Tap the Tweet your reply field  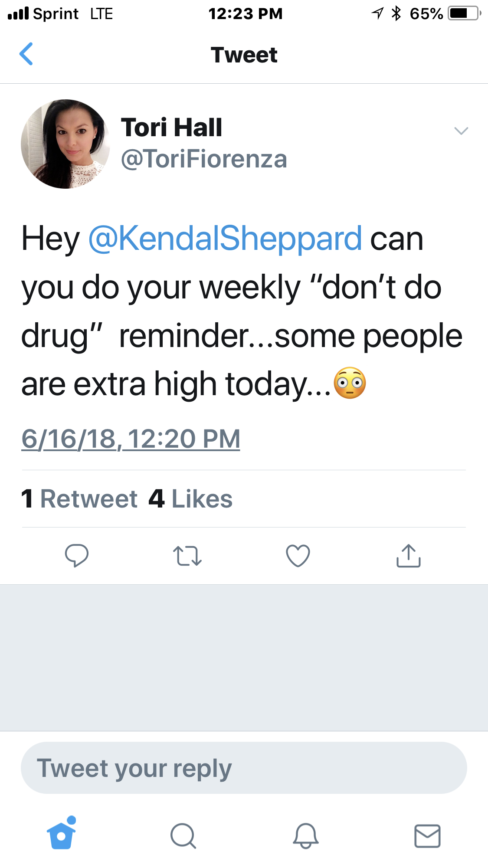(244, 768)
